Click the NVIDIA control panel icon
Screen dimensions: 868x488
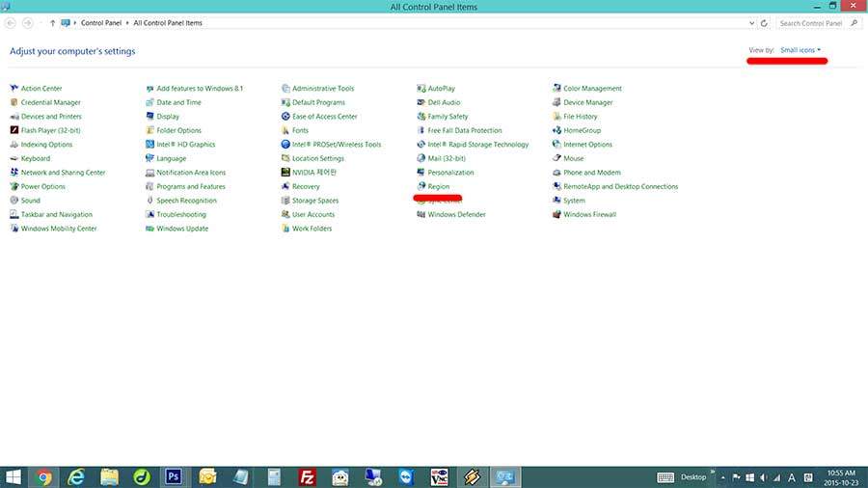pos(285,172)
